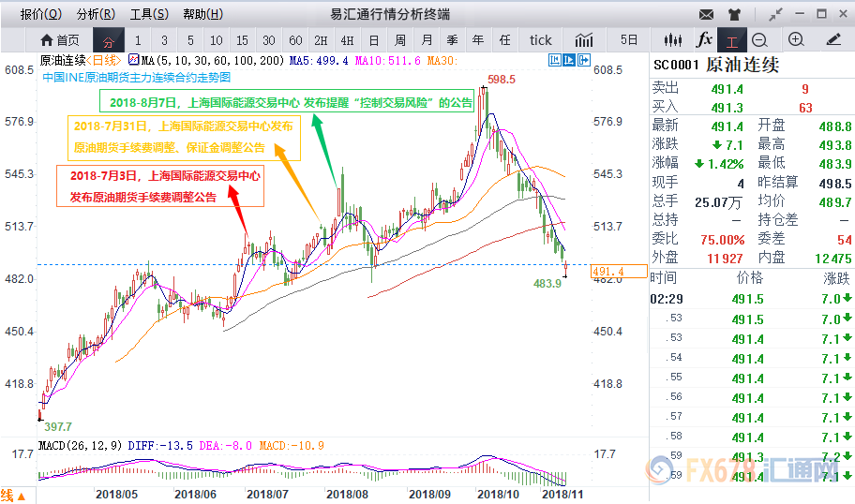
Task: Switch chart to 日 daily period
Action: click(373, 40)
